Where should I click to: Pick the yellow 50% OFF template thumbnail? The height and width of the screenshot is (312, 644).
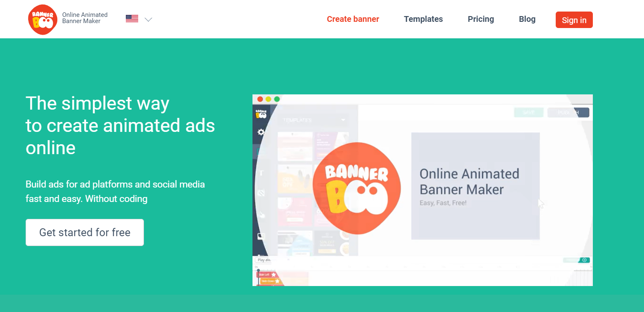tap(295, 179)
